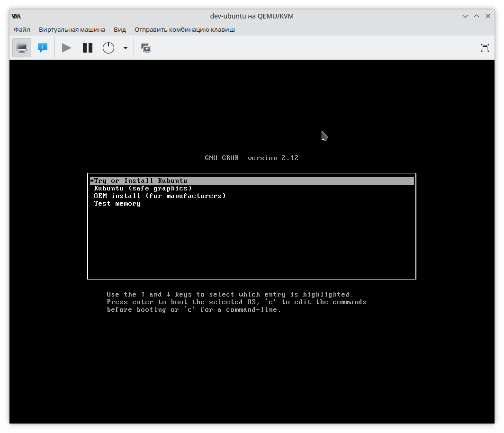Open the Вид menu
This screenshot has width=504, height=433.
pos(120,29)
